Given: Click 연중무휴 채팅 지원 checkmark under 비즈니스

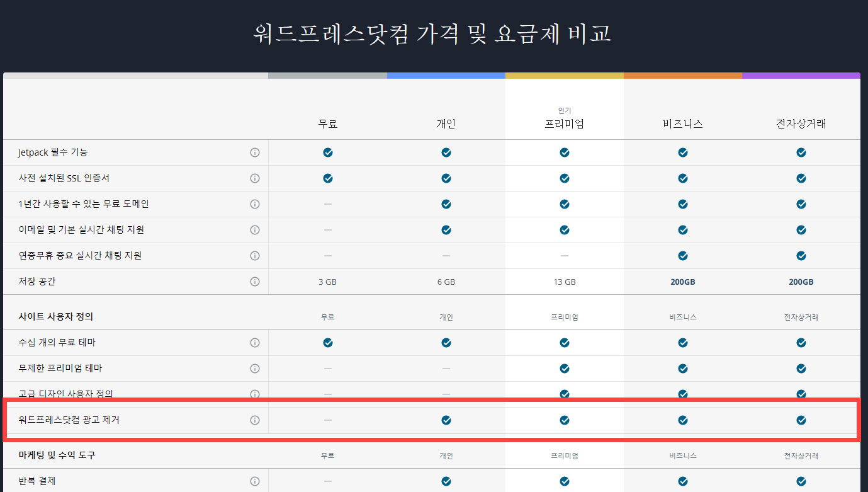Looking at the screenshot, I should pos(683,256).
